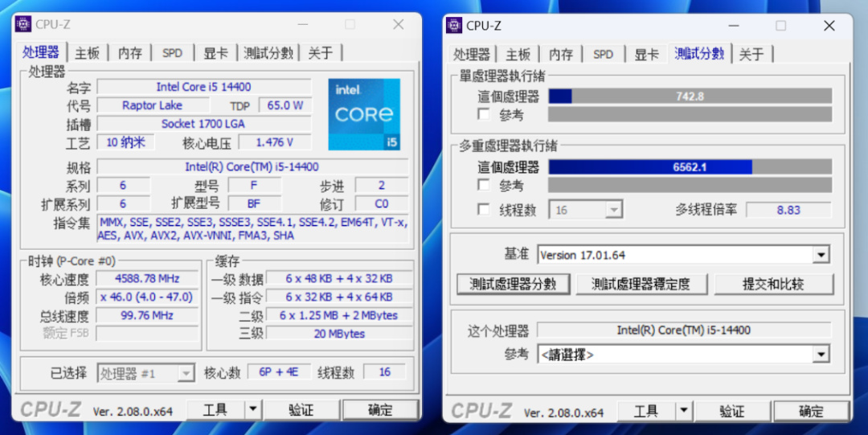This screenshot has height=435, width=868.
Task: Start benchmark with 測試處理器分數 button
Action: pyautogui.click(x=513, y=284)
